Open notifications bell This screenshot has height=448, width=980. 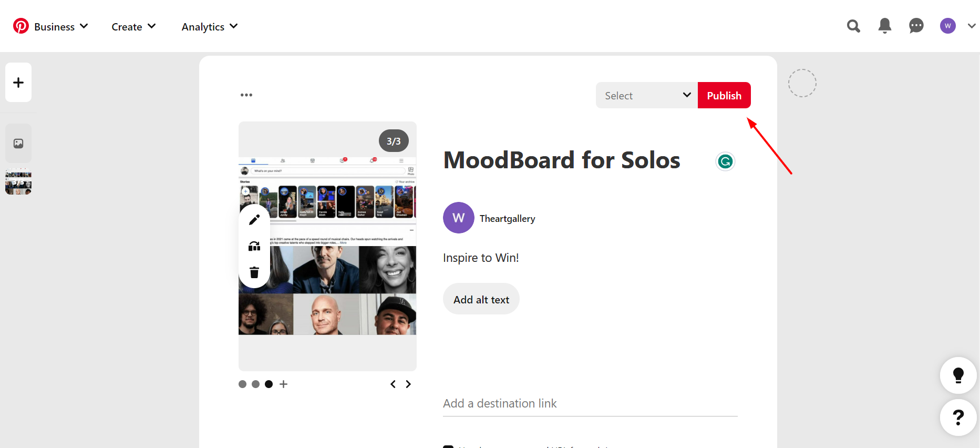pyautogui.click(x=885, y=26)
